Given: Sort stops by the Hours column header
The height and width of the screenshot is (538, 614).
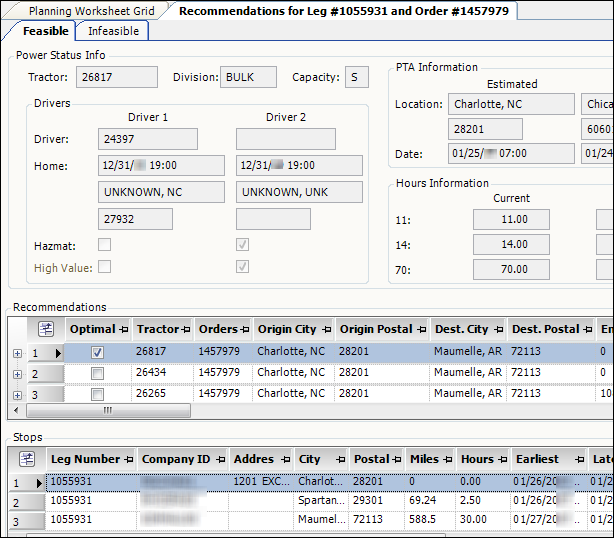Looking at the screenshot, I should click(476, 460).
